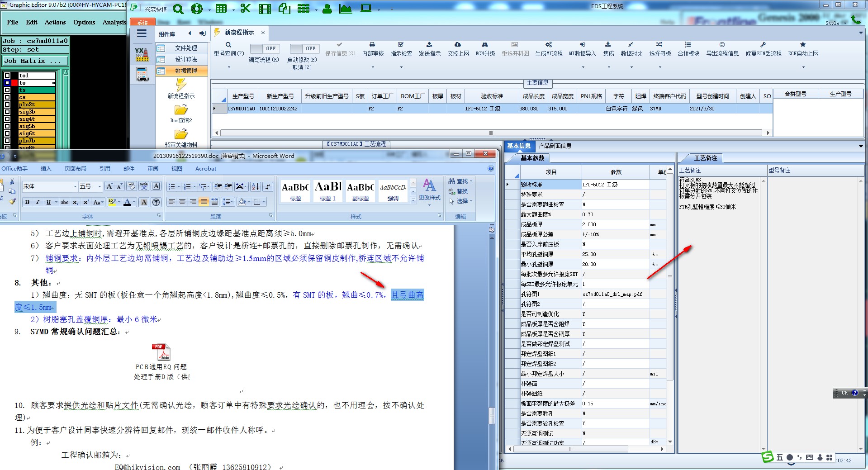Click the YX factory icon in sidebar
This screenshot has height=470, width=868.
click(142, 54)
